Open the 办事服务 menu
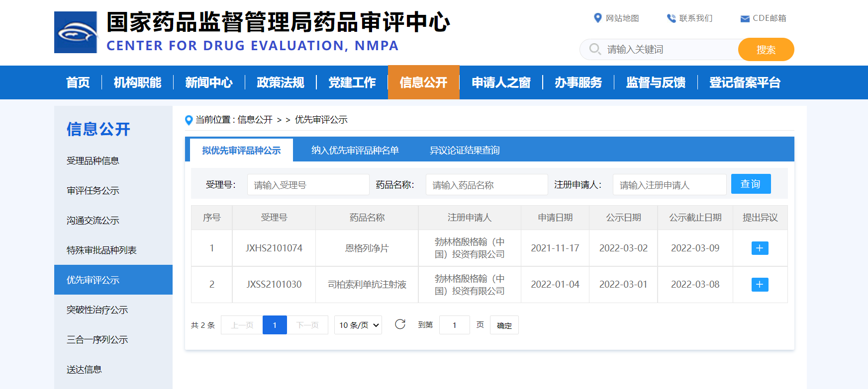Viewport: 868px width, 389px height. (x=579, y=82)
